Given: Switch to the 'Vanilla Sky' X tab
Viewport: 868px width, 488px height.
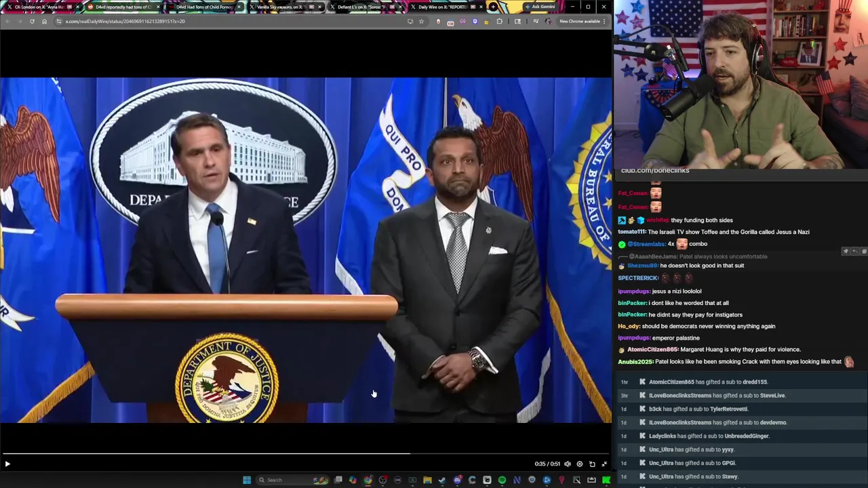Looking at the screenshot, I should pyautogui.click(x=285, y=7).
